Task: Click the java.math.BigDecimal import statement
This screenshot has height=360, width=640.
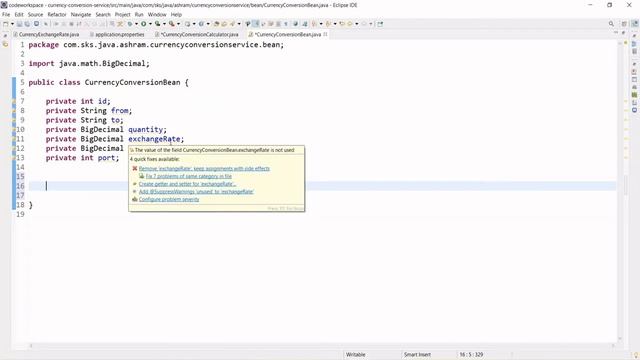Action: tap(89, 64)
